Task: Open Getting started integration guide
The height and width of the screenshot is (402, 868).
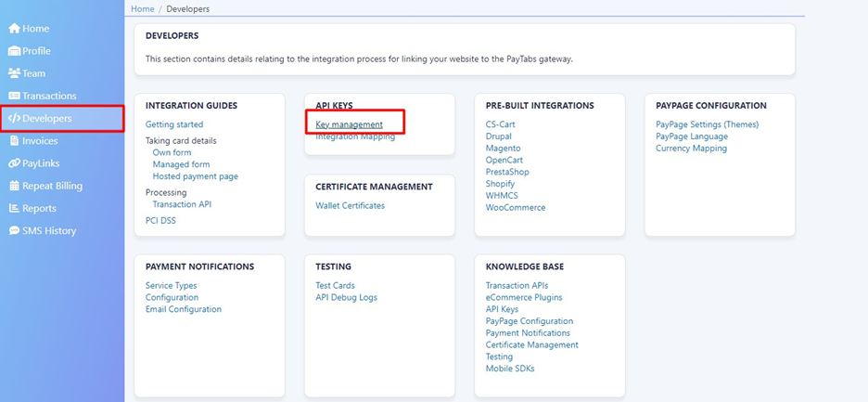Action: tap(174, 124)
